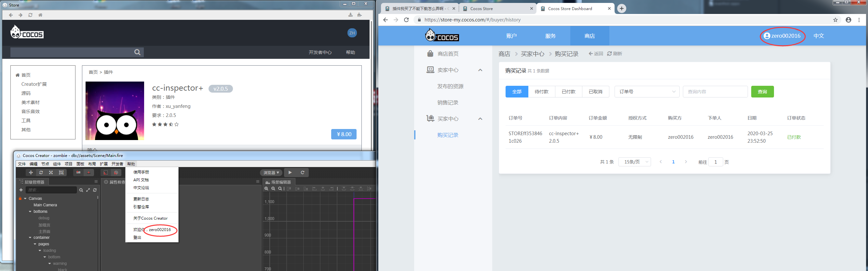The width and height of the screenshot is (868, 271).
Task: Open the Chrome three-dot menu
Action: coord(859,20)
